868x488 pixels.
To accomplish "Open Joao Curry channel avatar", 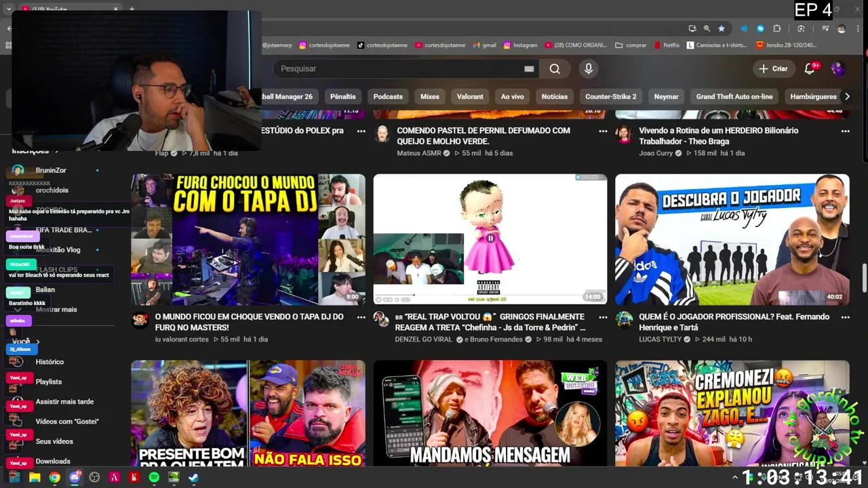I will (x=623, y=134).
